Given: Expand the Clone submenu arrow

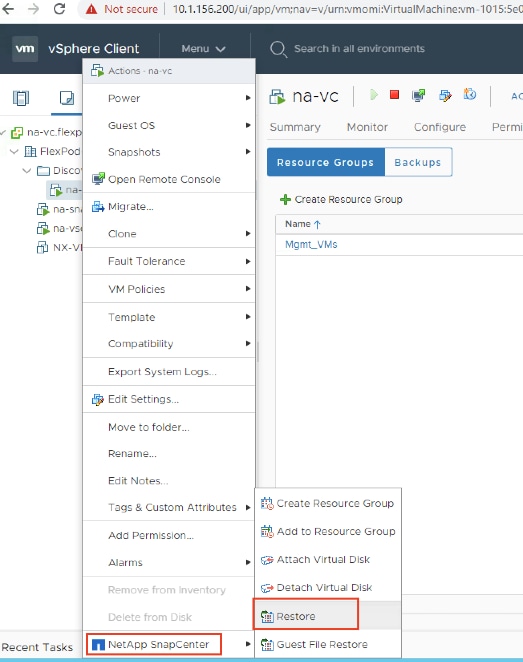Looking at the screenshot, I should pyautogui.click(x=248, y=233).
